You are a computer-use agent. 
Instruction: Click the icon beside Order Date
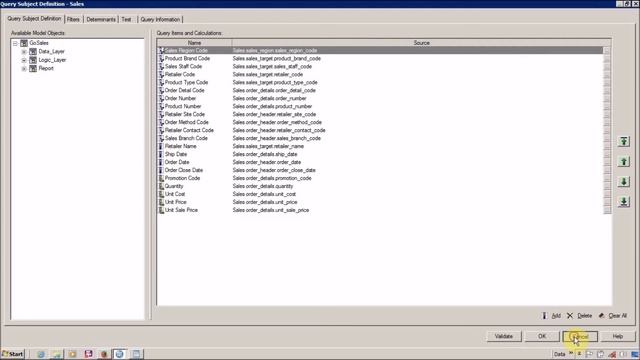click(161, 162)
